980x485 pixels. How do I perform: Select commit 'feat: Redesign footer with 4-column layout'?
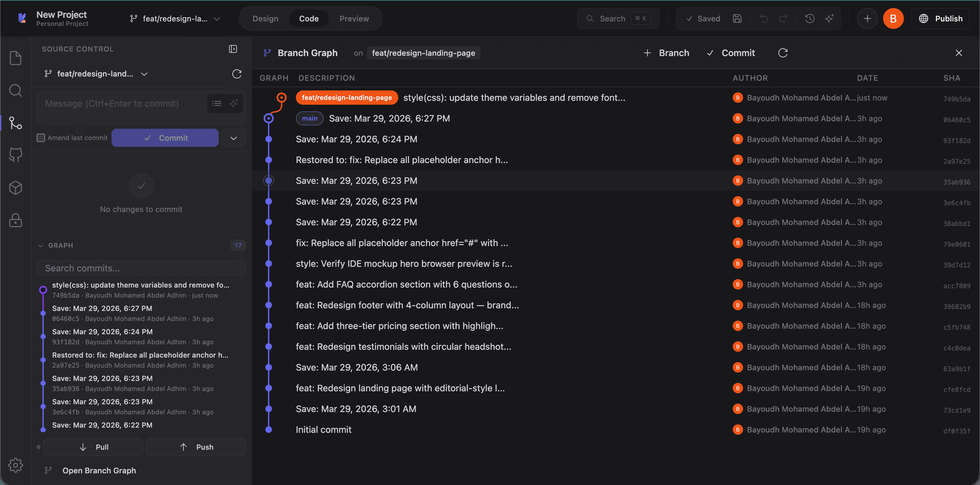[x=615, y=305]
